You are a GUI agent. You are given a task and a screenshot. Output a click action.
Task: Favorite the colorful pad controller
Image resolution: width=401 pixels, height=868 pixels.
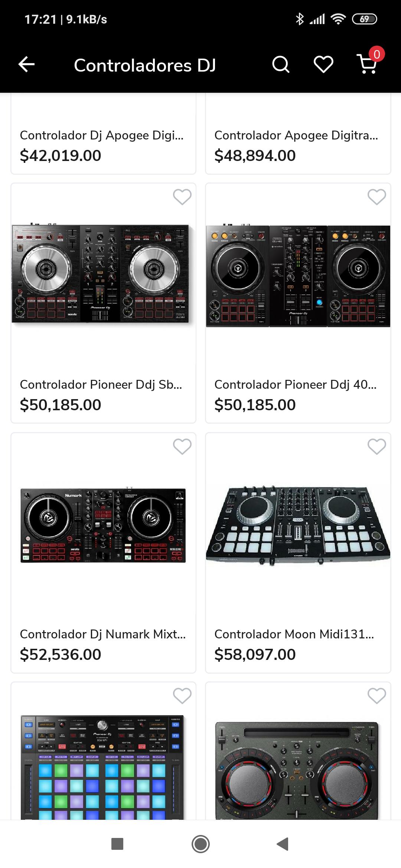pyautogui.click(x=182, y=696)
